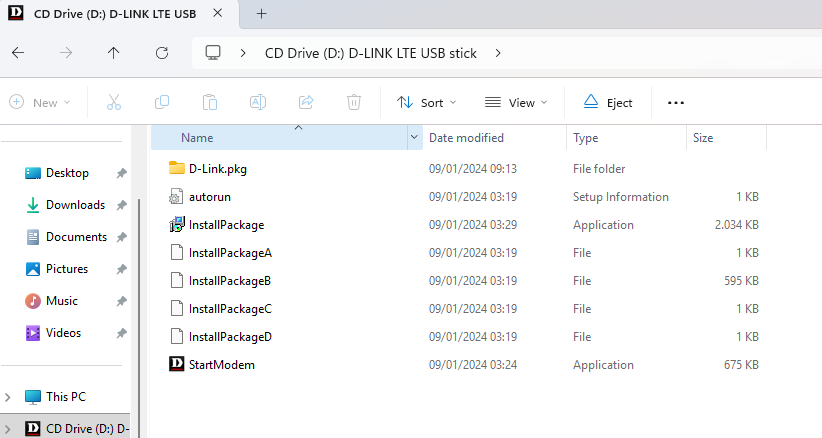The width and height of the screenshot is (822, 438).
Task: Open the Sort dropdown menu
Action: 426,102
